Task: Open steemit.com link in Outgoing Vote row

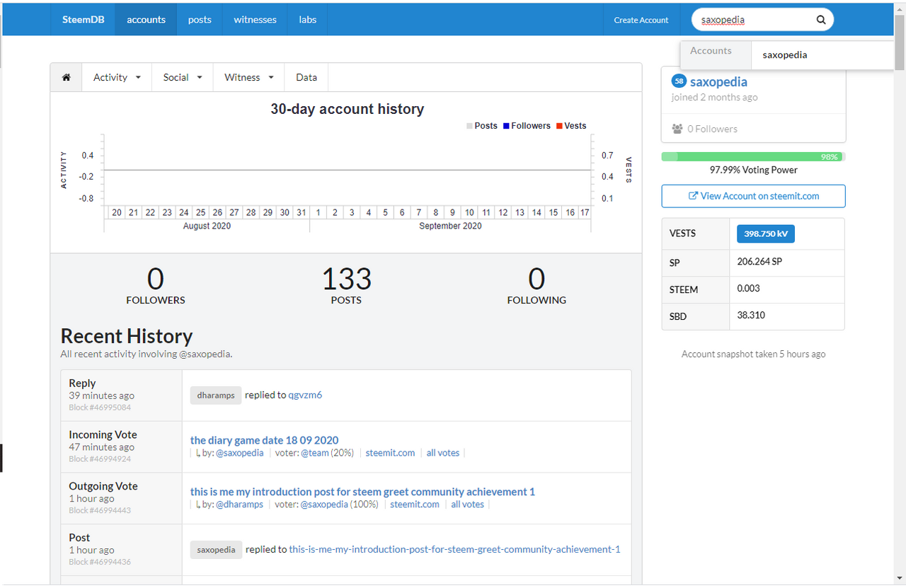Action: click(x=415, y=505)
